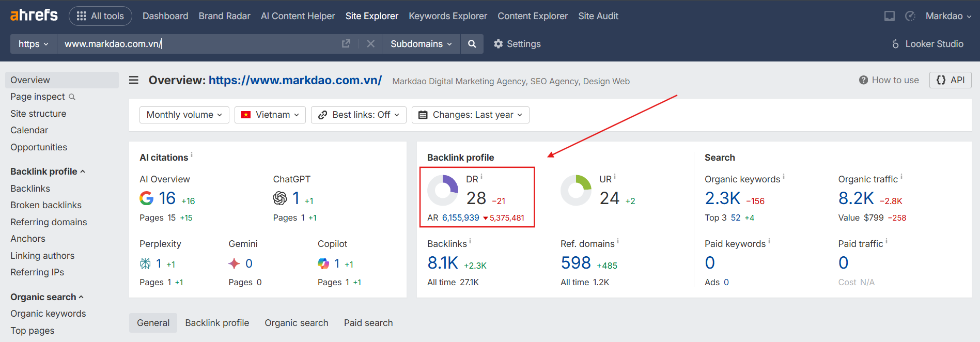Viewport: 980px width, 342px height.
Task: Click info icon next to Organic traffic
Action: click(901, 176)
